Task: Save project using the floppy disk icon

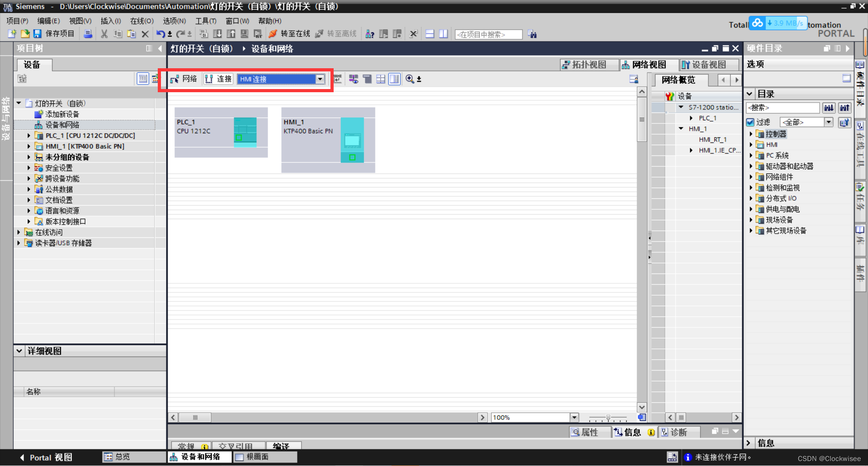Action: point(37,34)
